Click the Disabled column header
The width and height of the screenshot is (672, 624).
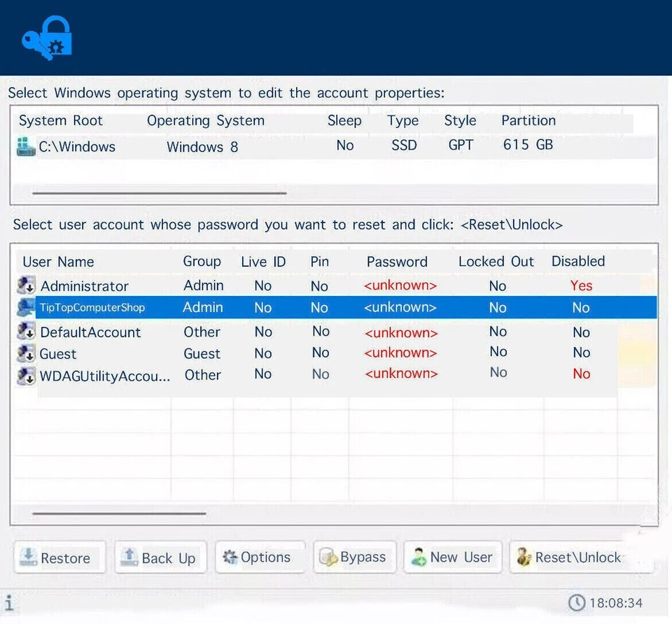(577, 262)
